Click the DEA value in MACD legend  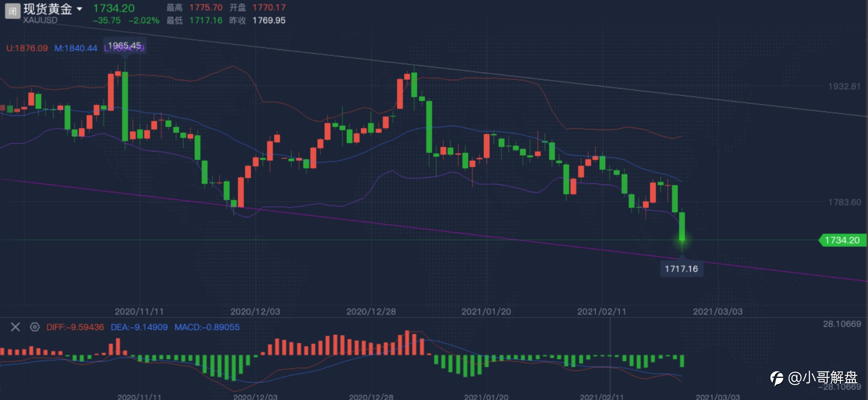pos(139,327)
